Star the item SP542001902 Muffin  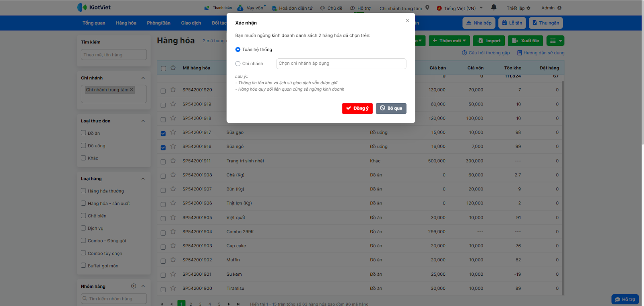point(173,260)
